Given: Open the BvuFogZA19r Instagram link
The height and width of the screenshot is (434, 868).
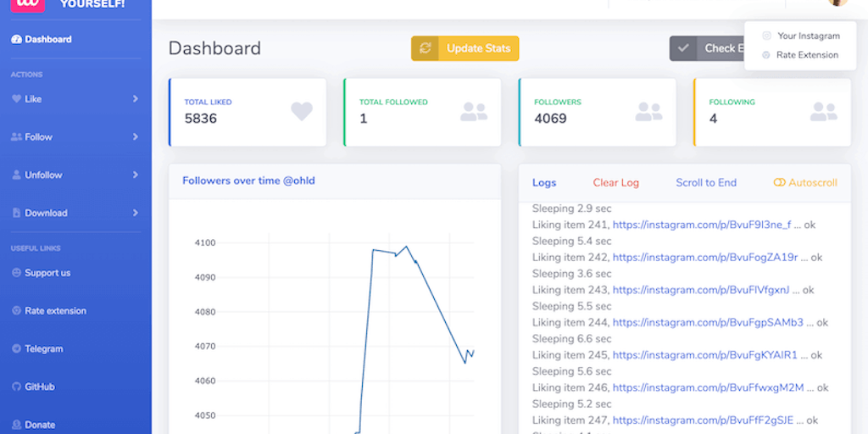Looking at the screenshot, I should [x=705, y=258].
